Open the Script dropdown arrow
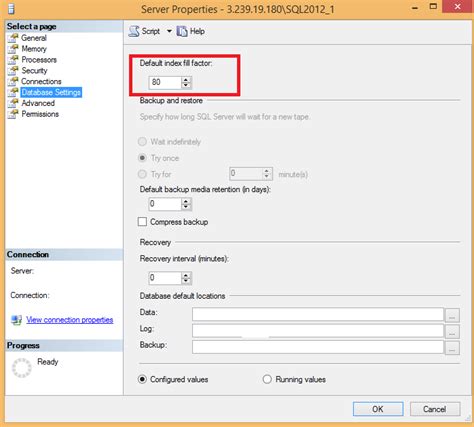 [169, 31]
